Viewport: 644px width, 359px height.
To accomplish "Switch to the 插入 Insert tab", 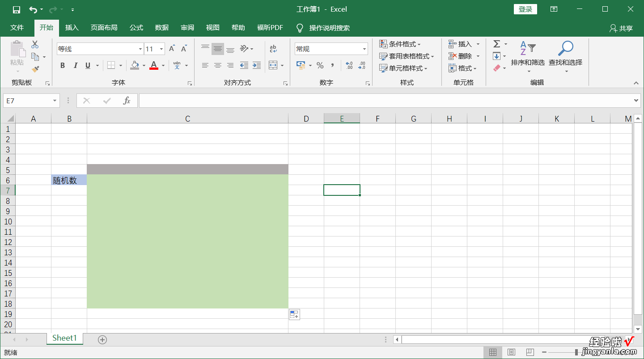I will [x=72, y=28].
